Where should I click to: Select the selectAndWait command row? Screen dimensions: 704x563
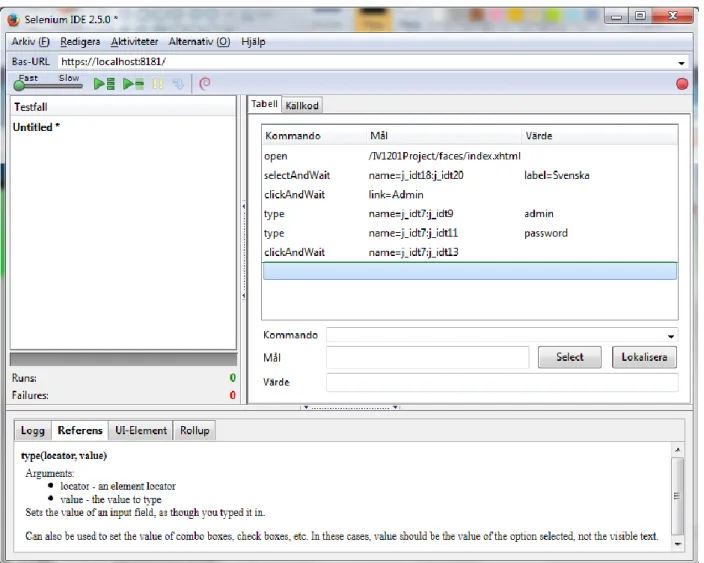(x=470, y=176)
